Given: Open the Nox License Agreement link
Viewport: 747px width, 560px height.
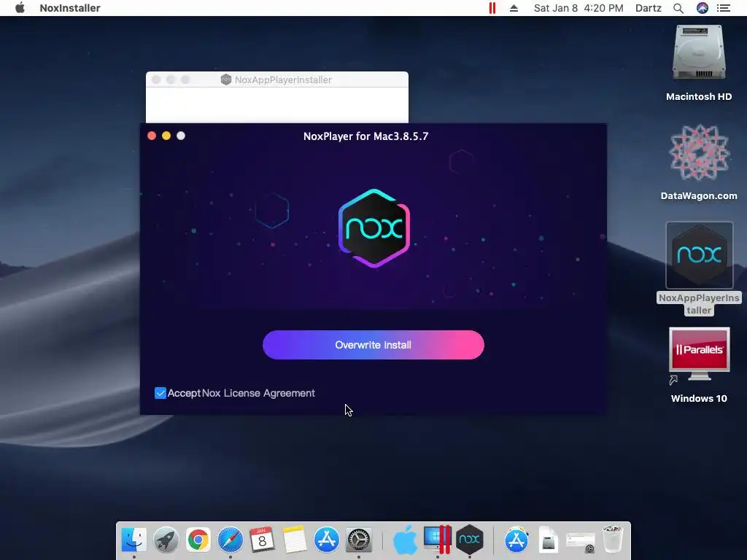Looking at the screenshot, I should click(x=258, y=393).
